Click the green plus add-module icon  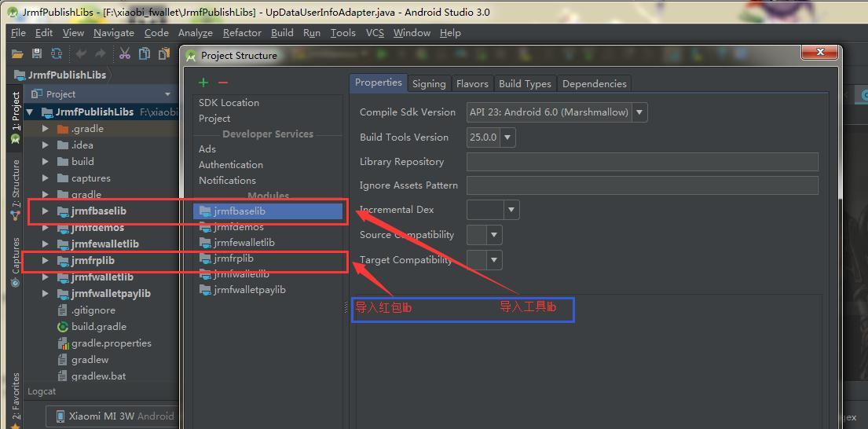coord(203,82)
